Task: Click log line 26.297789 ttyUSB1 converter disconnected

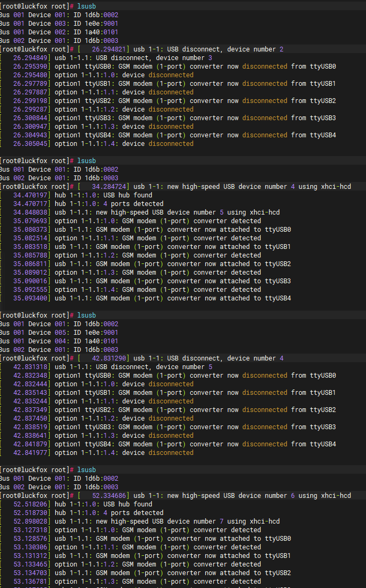Action: pos(168,84)
